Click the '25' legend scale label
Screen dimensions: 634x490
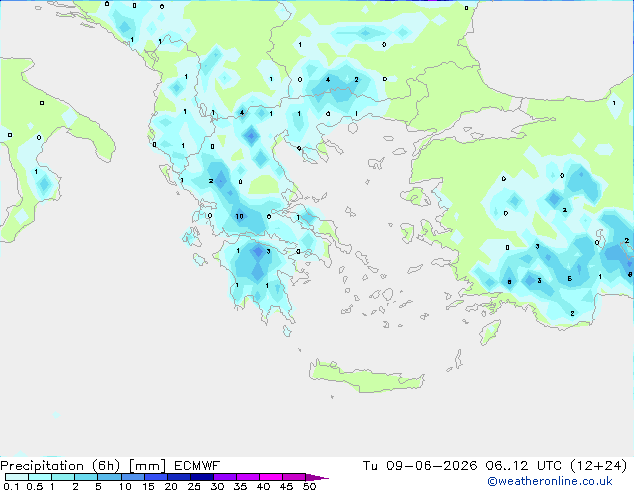tap(194, 486)
